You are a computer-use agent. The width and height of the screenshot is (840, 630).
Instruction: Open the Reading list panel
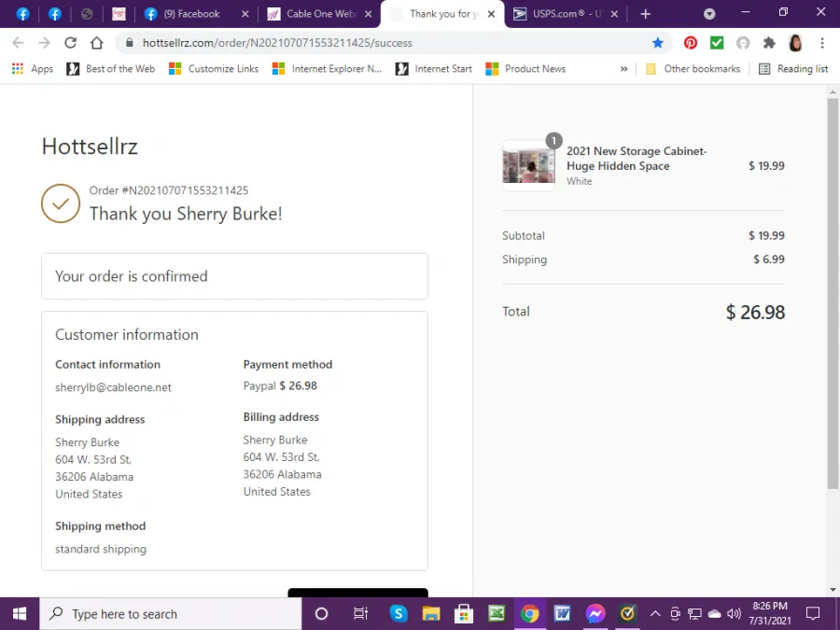(793, 68)
